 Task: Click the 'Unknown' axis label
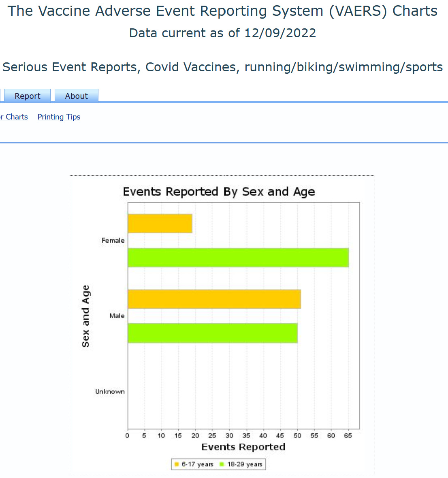point(110,391)
